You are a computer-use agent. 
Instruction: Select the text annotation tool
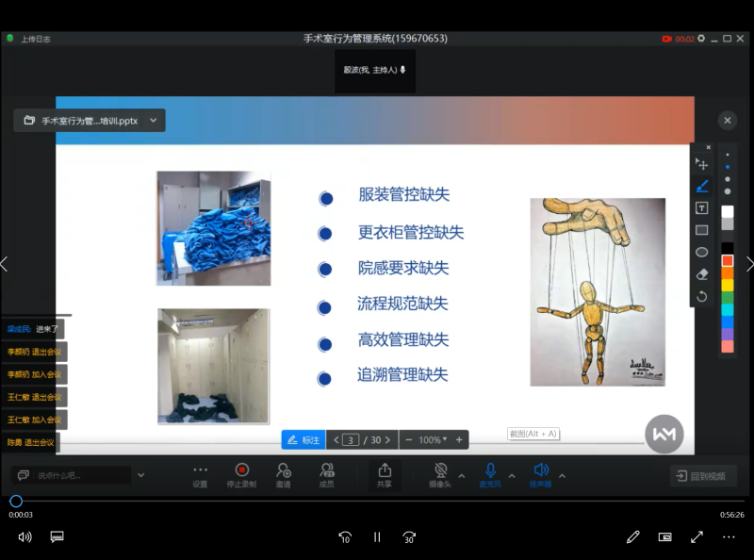tap(701, 207)
